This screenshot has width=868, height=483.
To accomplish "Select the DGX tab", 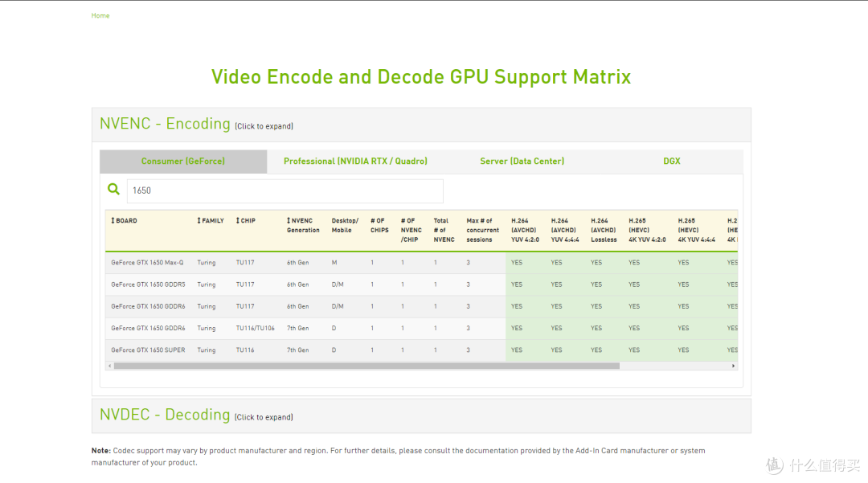I will tap(671, 161).
